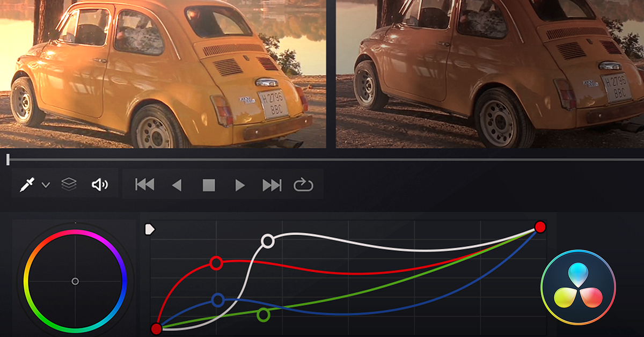Viewport: 644px width, 337px height.
Task: Select the red channel curve control point
Action: (x=217, y=263)
